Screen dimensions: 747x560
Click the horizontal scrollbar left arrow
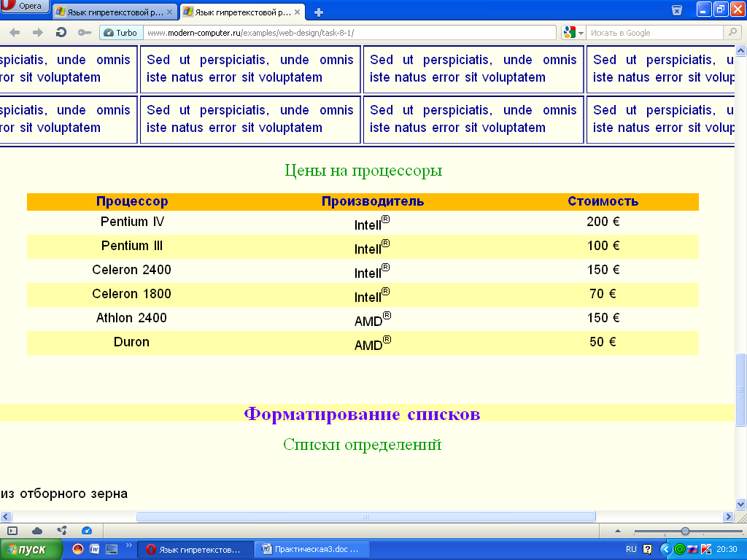click(6, 516)
